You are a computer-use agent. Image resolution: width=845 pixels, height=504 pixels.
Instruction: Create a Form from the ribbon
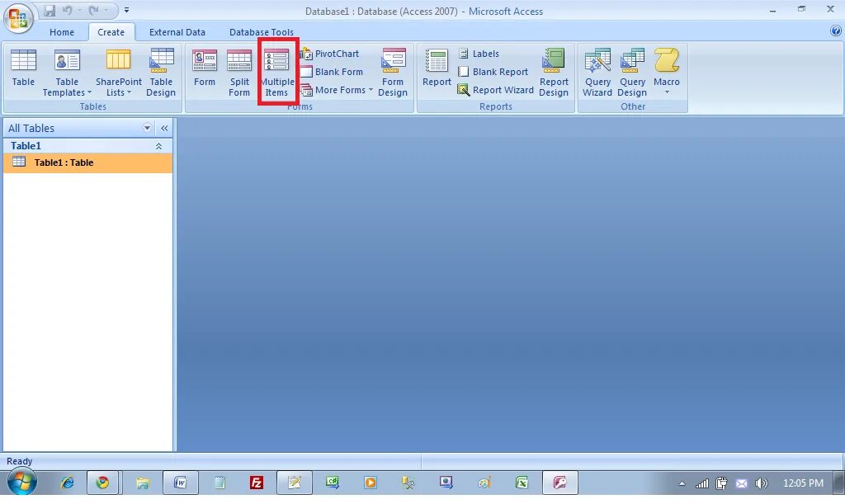click(x=205, y=68)
